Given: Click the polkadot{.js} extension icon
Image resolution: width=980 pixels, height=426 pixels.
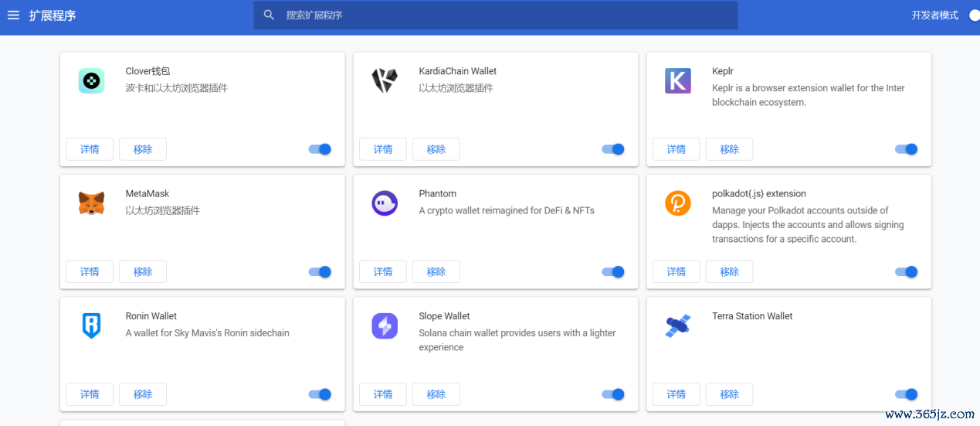Looking at the screenshot, I should click(x=678, y=203).
